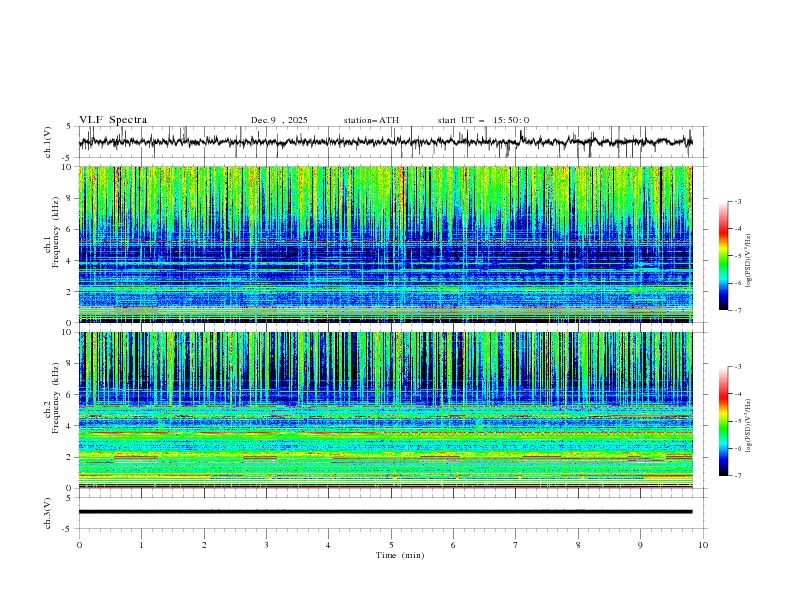Select the date text "Dec.9 , 2025"
Screen dimensions: 792x612
click(279, 120)
